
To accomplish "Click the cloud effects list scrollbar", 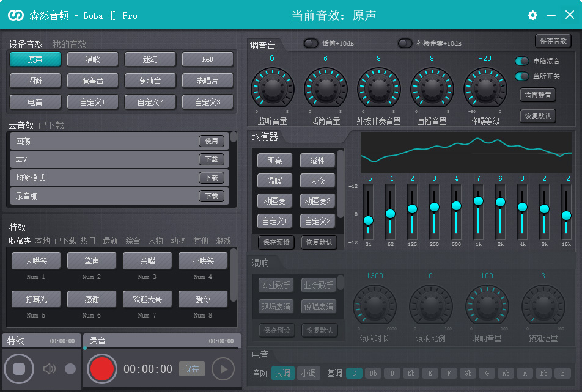I will [x=234, y=137].
